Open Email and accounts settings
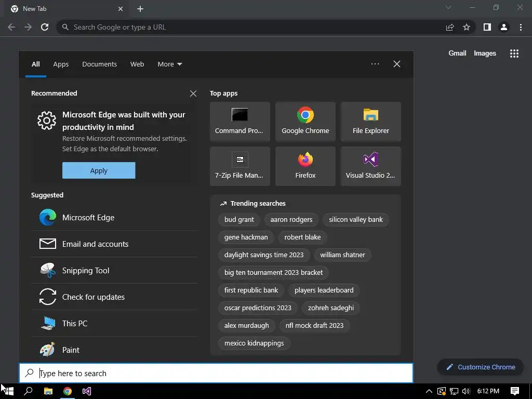 (x=114, y=244)
